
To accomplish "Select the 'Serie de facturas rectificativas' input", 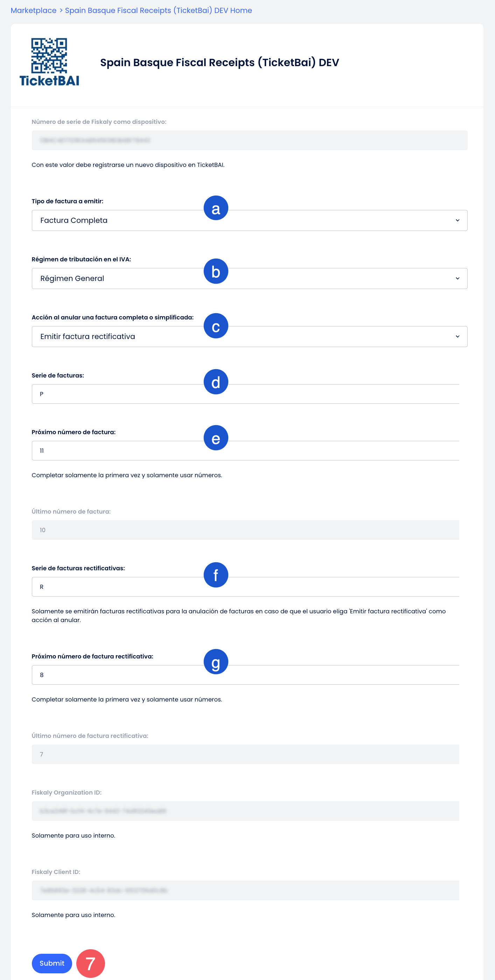I will (245, 587).
